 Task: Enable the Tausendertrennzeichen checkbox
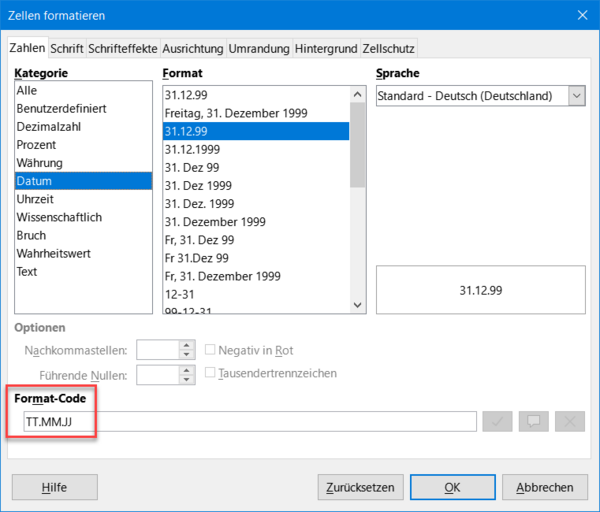point(211,373)
